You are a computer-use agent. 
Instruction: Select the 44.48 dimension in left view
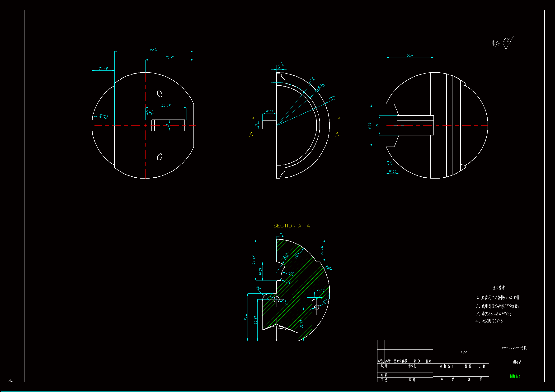166,106
